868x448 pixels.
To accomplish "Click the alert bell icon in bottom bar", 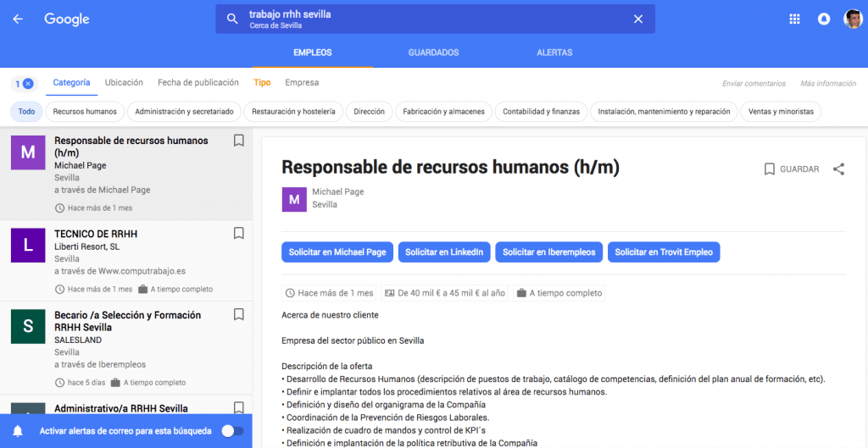I will click(x=19, y=431).
